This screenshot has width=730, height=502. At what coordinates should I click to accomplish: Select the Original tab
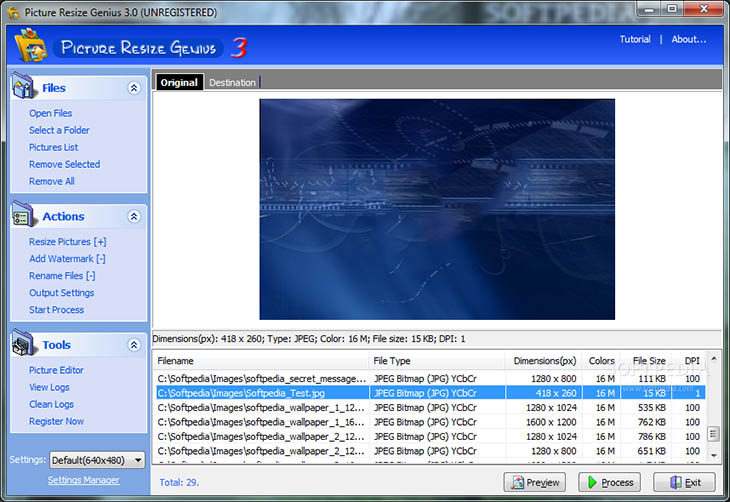(x=179, y=82)
